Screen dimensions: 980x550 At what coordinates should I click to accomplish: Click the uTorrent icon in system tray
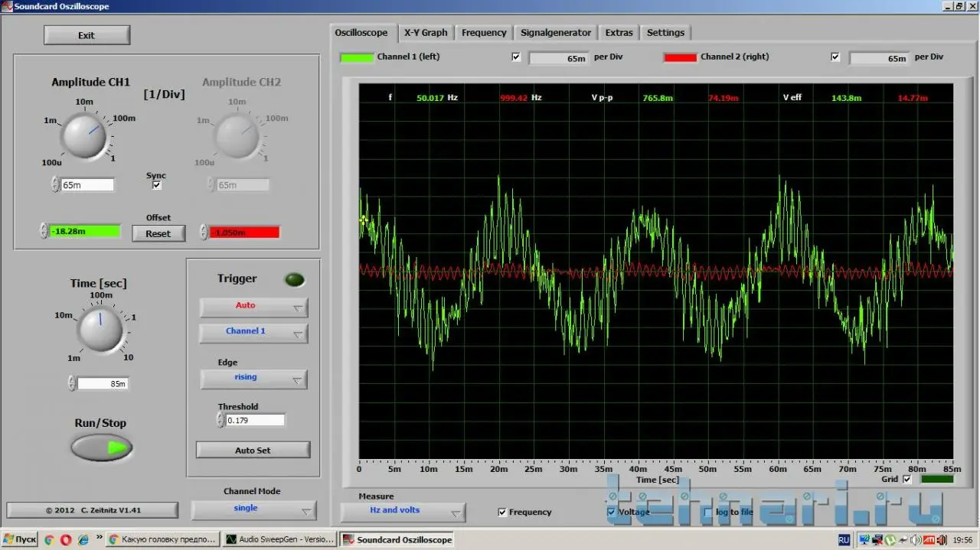(x=892, y=540)
